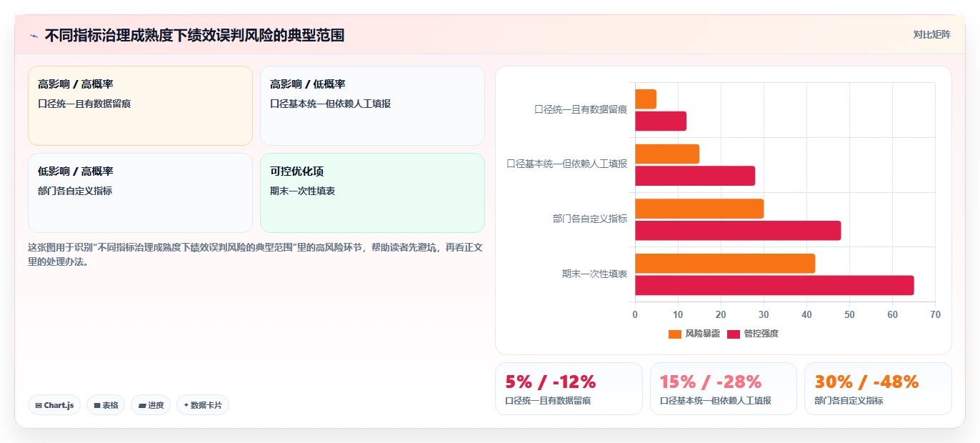Click the chart axis label 部门各自定义指标
980x443 pixels.
[x=590, y=219]
